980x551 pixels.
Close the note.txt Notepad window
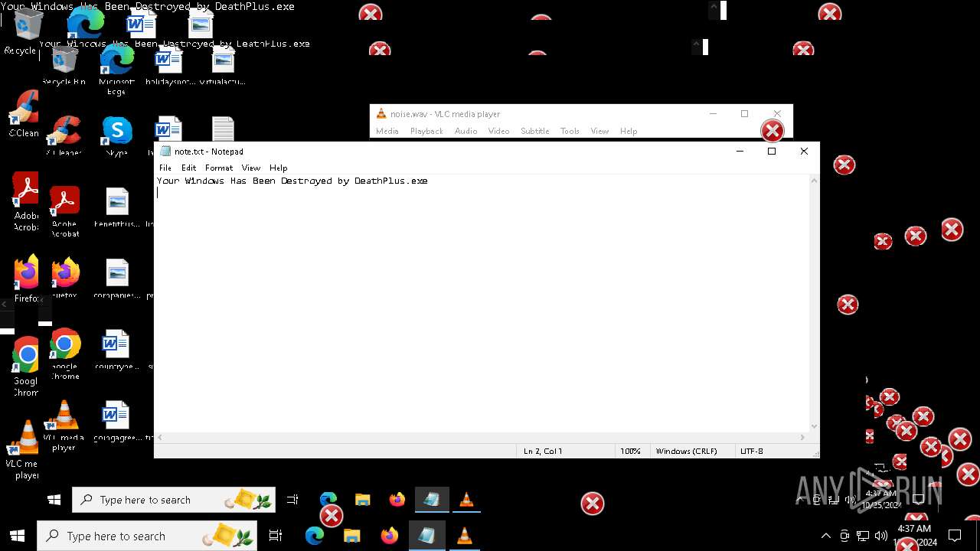tap(804, 152)
